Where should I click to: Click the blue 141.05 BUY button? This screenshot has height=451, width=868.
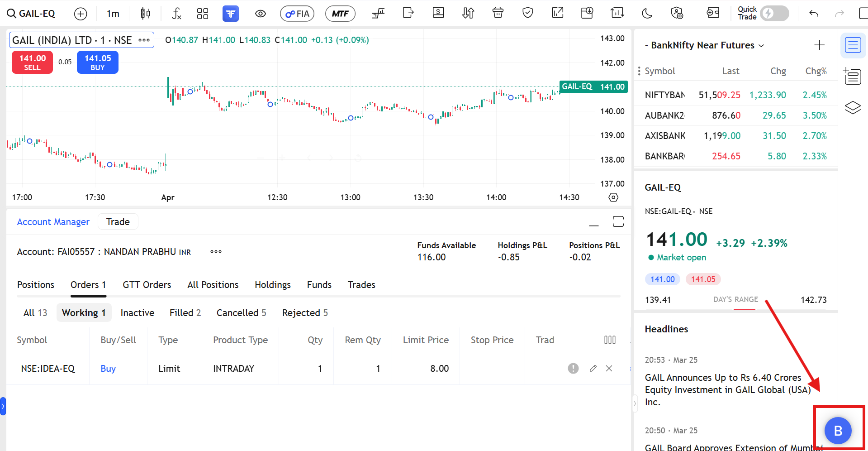coord(98,62)
